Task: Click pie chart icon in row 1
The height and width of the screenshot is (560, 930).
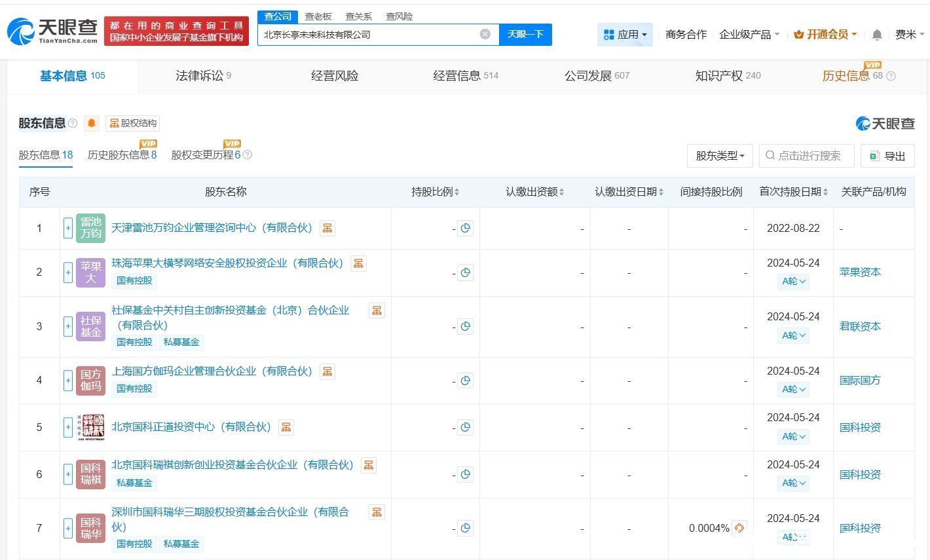Action: point(466,229)
